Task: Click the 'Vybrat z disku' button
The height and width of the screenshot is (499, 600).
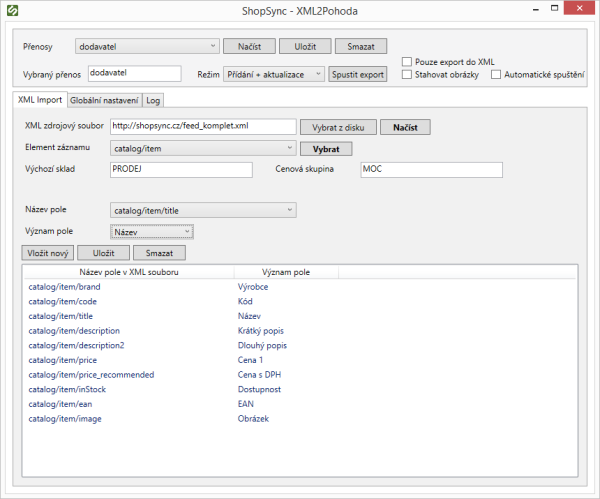Action: tap(338, 127)
